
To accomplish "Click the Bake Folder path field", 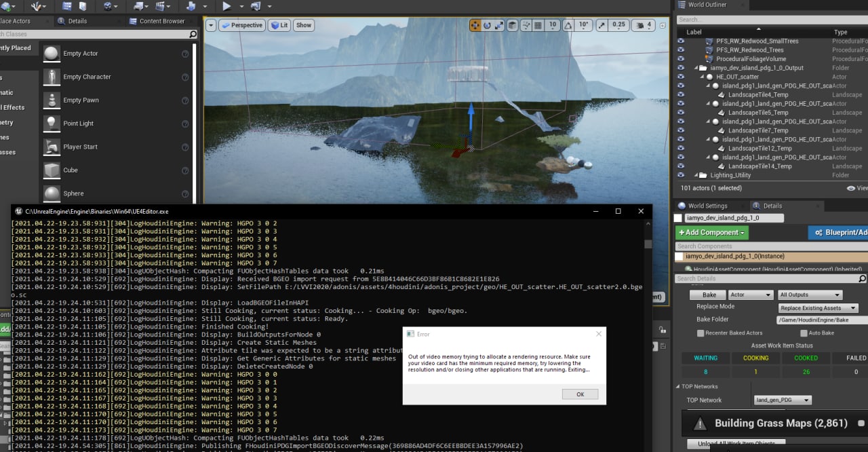I will 821,320.
